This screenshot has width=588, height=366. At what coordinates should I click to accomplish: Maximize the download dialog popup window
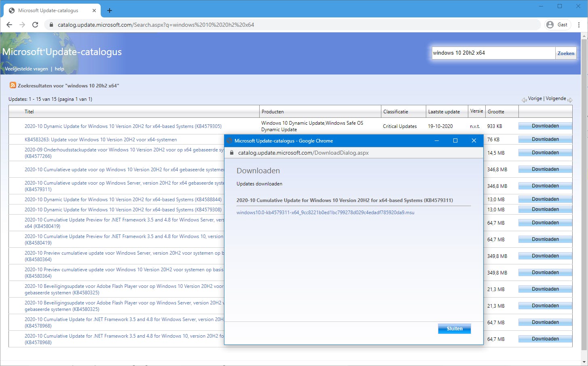(455, 140)
